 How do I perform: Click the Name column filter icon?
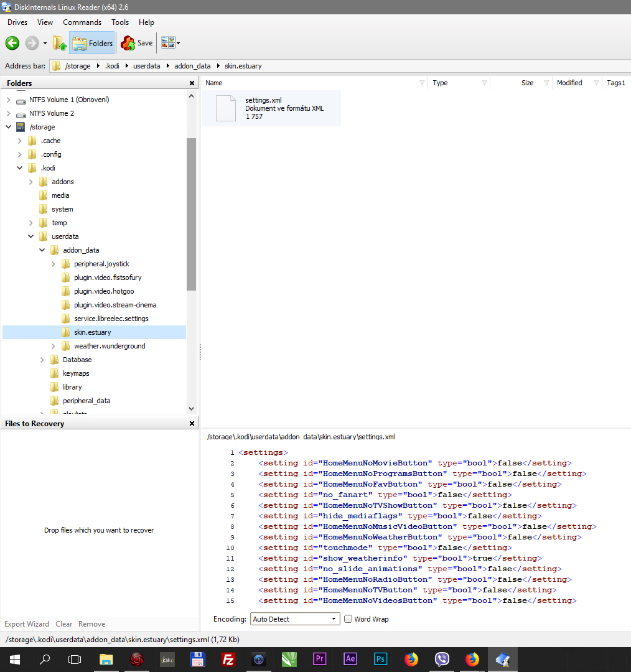click(422, 83)
